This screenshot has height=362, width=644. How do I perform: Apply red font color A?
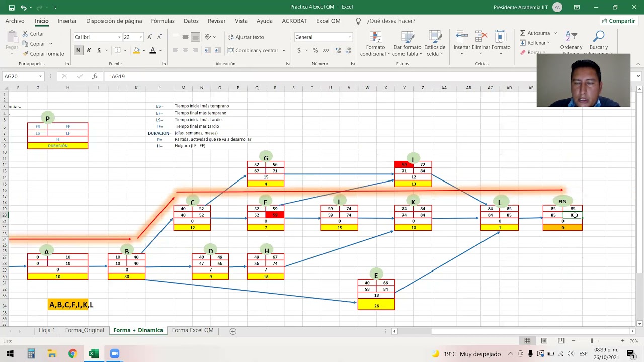(153, 50)
